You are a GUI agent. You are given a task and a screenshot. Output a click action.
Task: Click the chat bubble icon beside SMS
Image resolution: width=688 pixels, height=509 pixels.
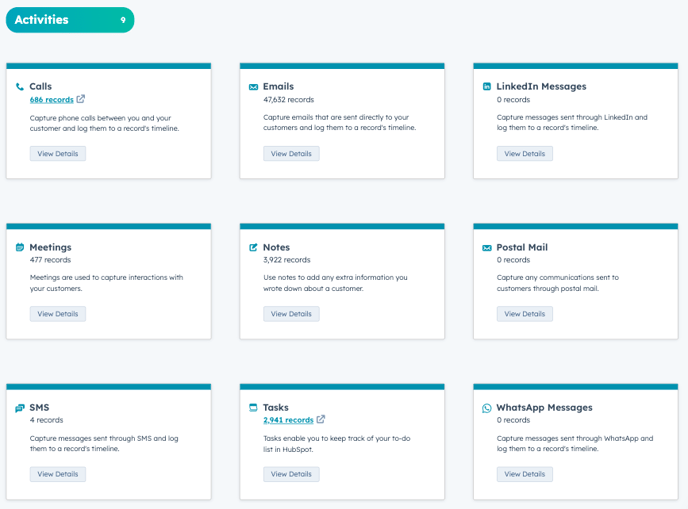tap(20, 408)
